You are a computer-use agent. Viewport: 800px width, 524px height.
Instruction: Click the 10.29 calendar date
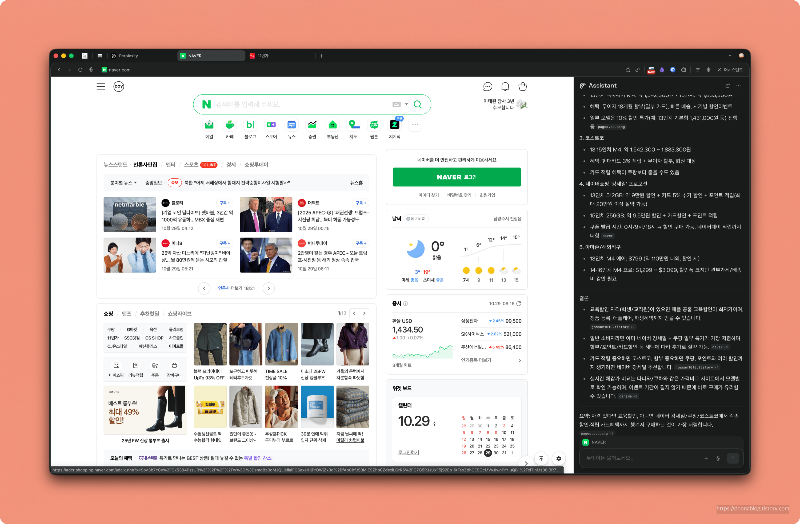414,421
